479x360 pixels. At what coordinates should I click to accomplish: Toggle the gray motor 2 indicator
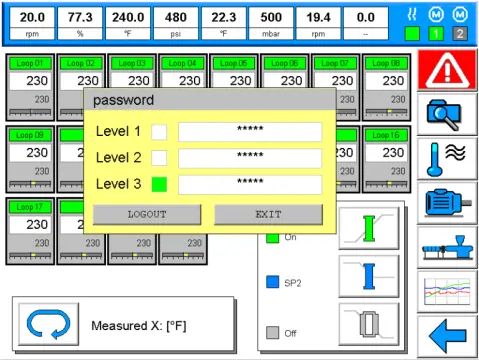[460, 34]
